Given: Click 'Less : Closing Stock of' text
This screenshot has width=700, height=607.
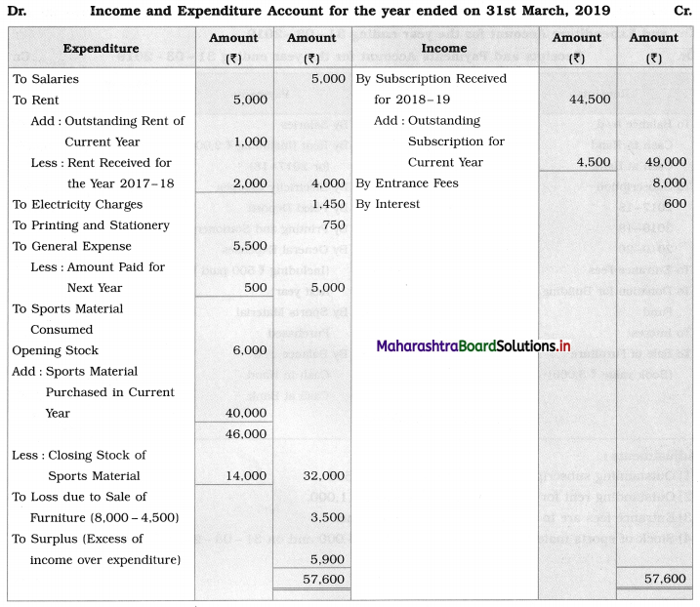Looking at the screenshot, I should (x=79, y=455).
